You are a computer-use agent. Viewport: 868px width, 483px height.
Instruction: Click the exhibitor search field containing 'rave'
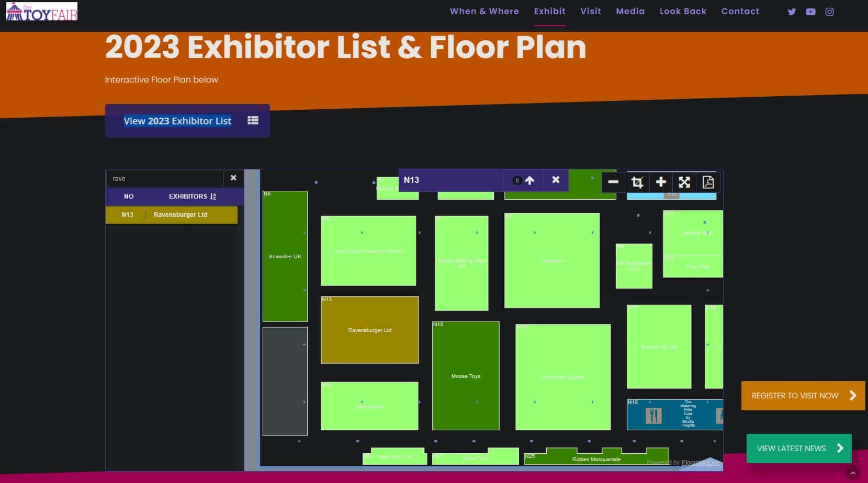(165, 178)
